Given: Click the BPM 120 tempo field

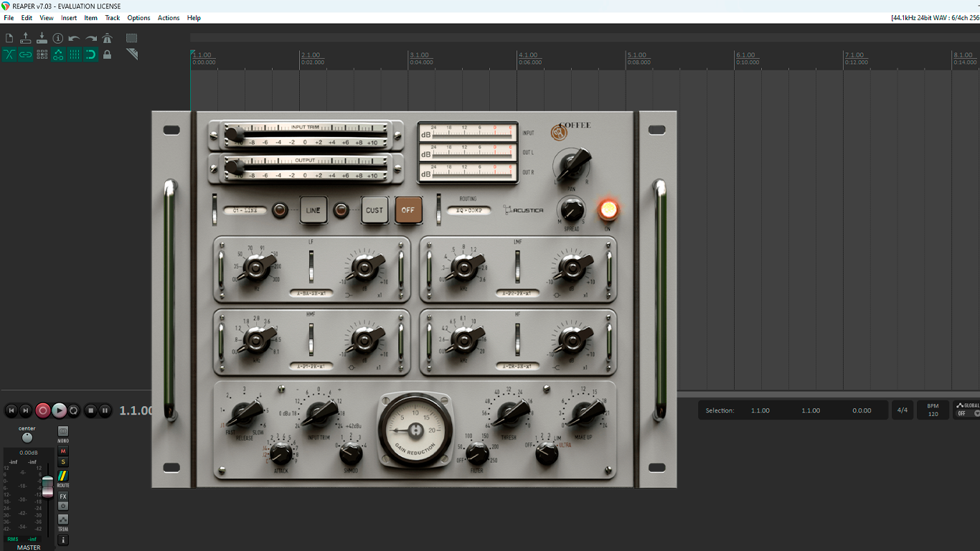Looking at the screenshot, I should click(x=933, y=410).
